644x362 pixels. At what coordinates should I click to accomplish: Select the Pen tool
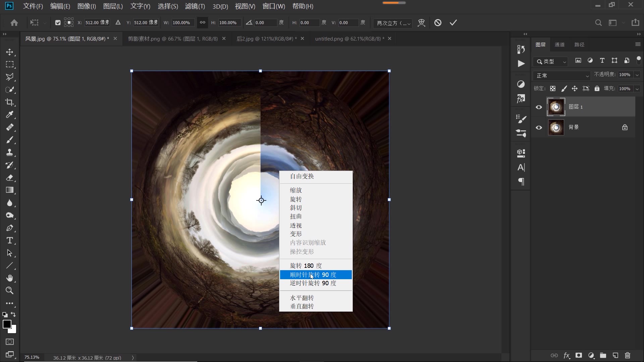click(10, 228)
